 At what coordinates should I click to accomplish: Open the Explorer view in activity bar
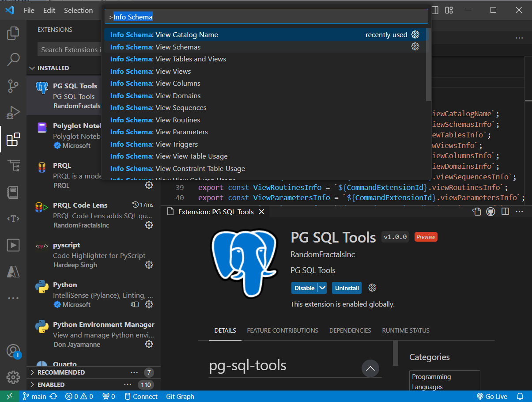coord(13,33)
